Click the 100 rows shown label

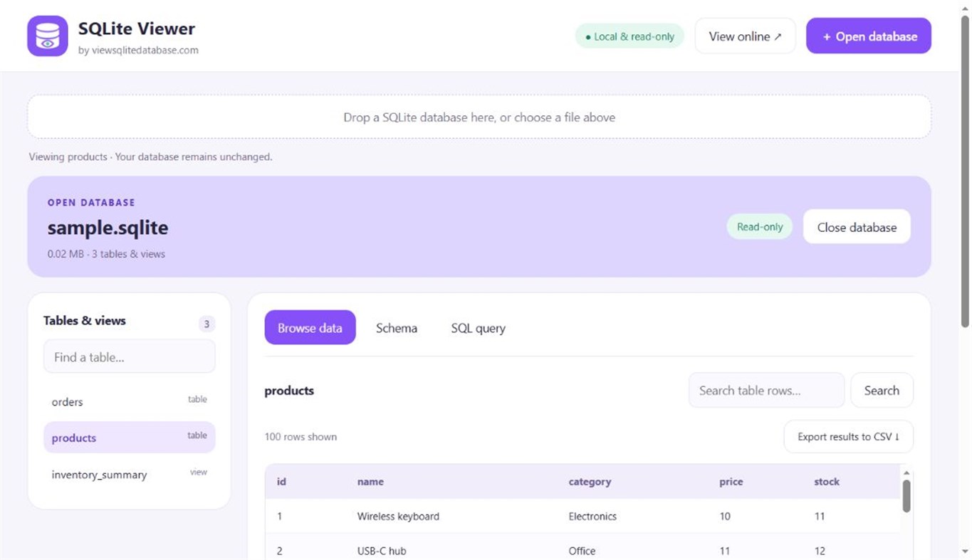301,437
